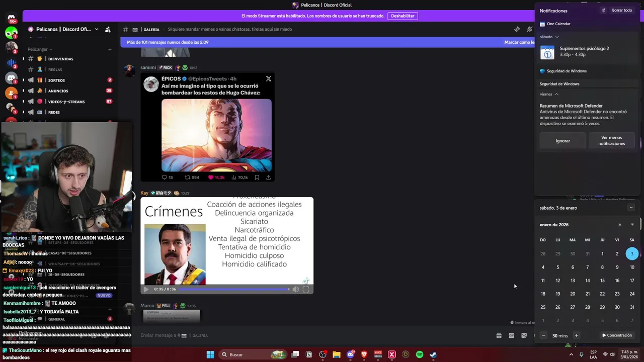This screenshot has height=362, width=644.
Task: Click Ignorar on Microsoft Defender notification
Action: 562,141
